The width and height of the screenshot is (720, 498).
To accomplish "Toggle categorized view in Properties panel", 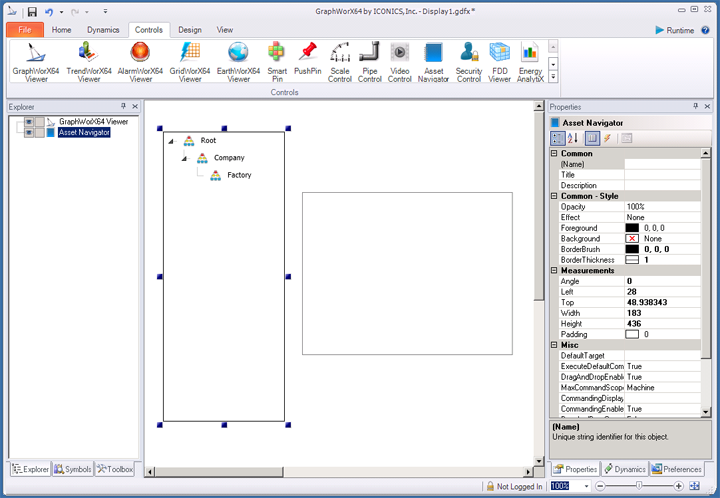I will click(558, 138).
